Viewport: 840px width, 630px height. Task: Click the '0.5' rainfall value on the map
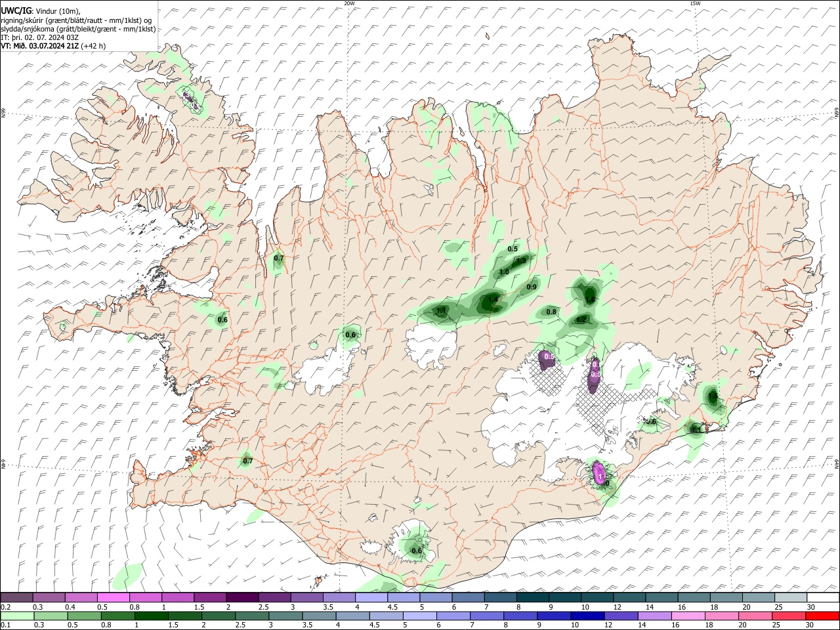[513, 249]
